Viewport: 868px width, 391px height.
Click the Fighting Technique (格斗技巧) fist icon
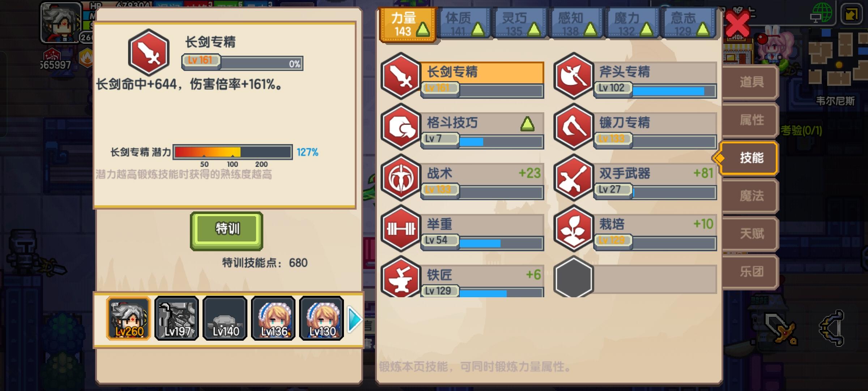(x=401, y=127)
